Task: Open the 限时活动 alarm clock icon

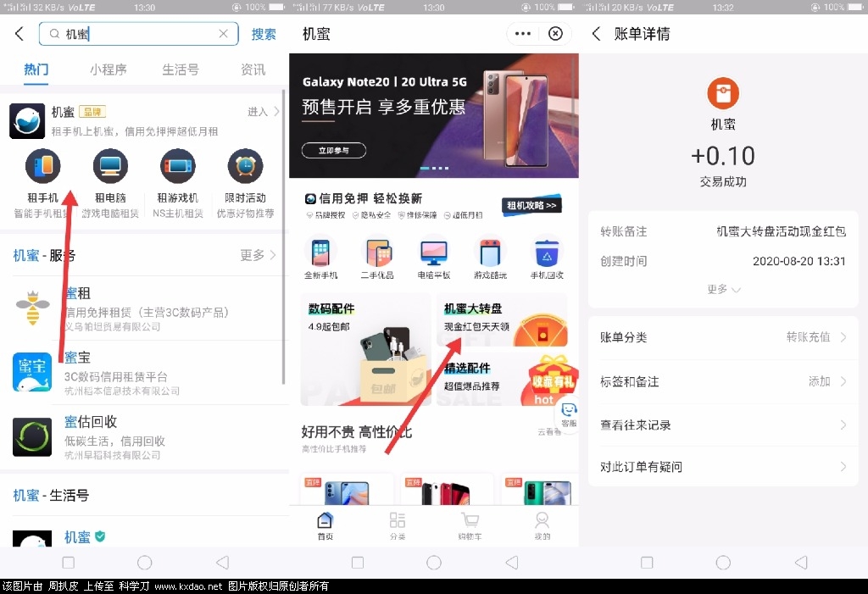Action: [x=245, y=166]
